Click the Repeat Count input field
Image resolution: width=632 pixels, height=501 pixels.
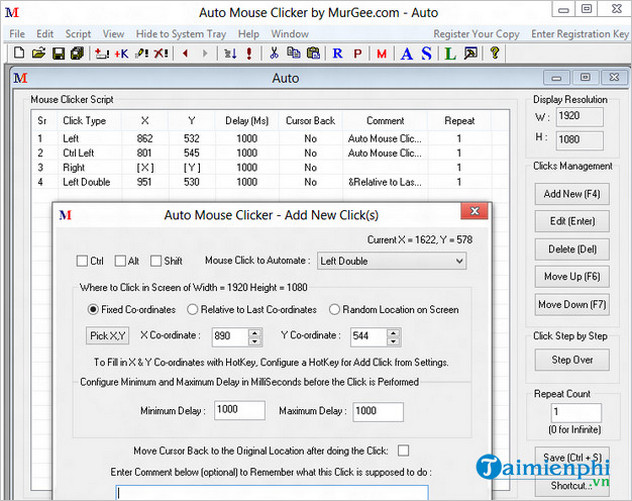point(576,412)
